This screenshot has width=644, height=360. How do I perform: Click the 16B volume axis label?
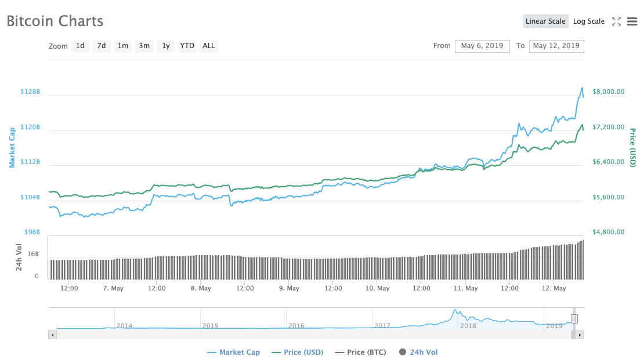point(33,254)
